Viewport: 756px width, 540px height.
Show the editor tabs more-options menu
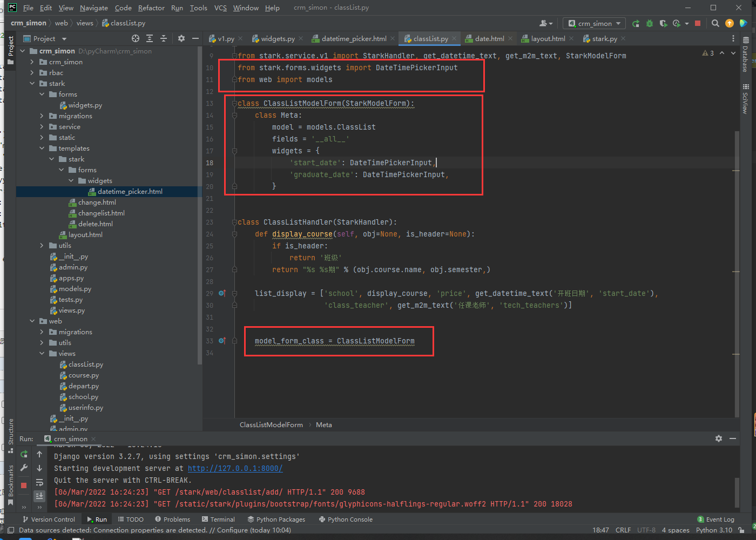tap(733, 38)
